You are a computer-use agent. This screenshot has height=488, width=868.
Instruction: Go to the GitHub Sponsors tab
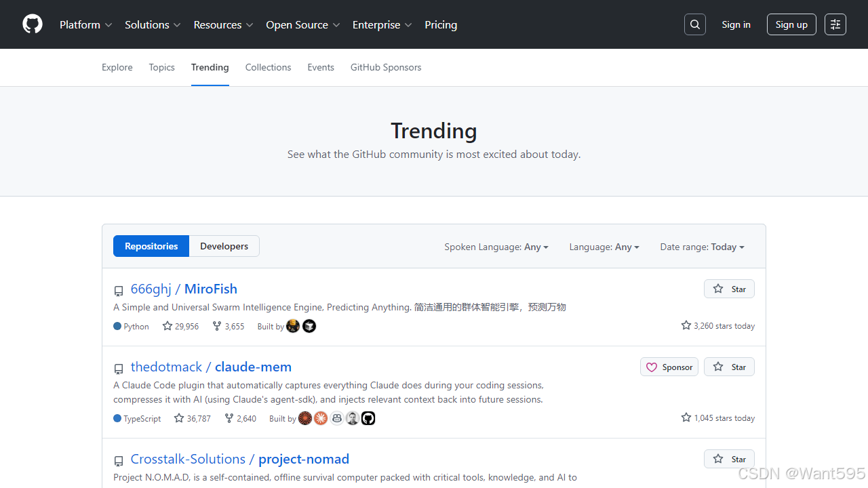click(x=386, y=67)
